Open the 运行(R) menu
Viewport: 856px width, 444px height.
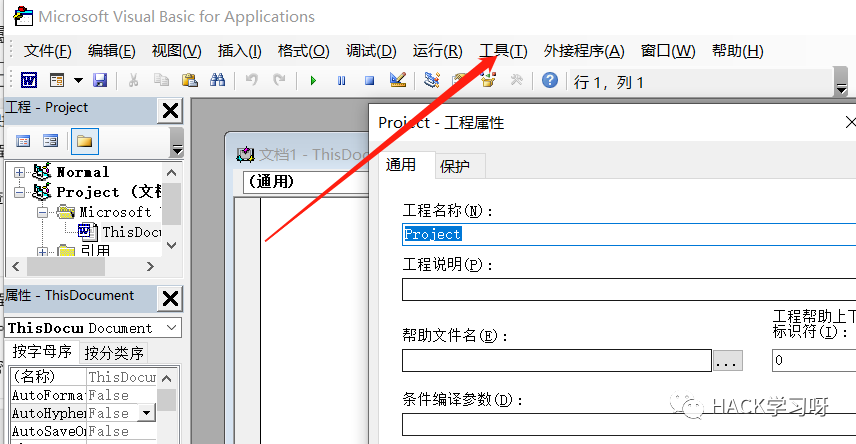point(437,51)
